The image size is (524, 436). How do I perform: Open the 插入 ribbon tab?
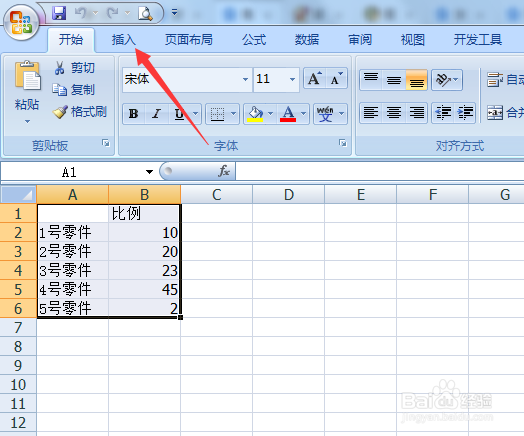click(124, 40)
